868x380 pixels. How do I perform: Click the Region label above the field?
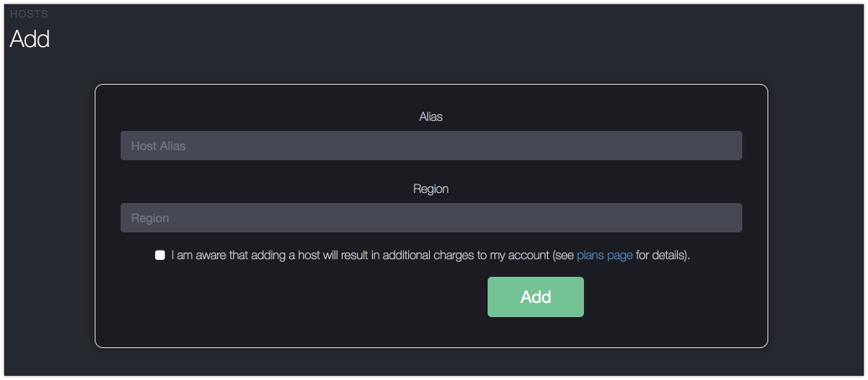click(431, 189)
